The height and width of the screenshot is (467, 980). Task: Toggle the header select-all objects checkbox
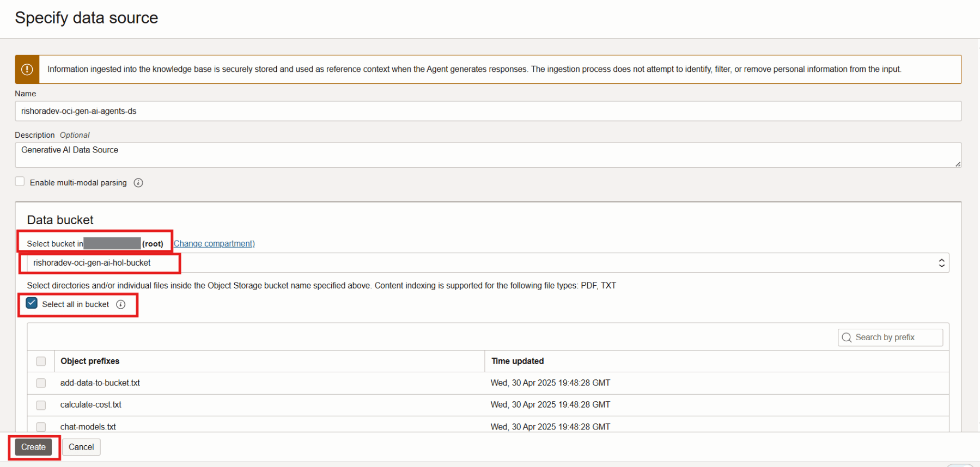pos(41,361)
